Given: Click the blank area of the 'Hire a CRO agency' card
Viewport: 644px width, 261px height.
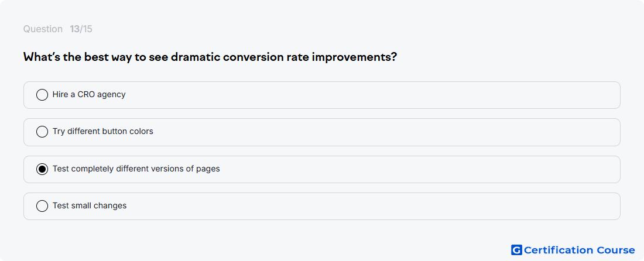Looking at the screenshot, I should pos(369,95).
